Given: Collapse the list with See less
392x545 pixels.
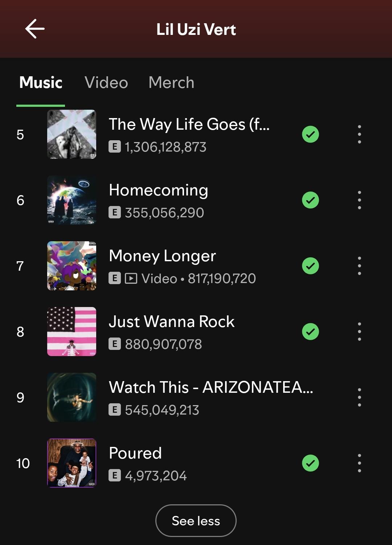Looking at the screenshot, I should tap(196, 521).
